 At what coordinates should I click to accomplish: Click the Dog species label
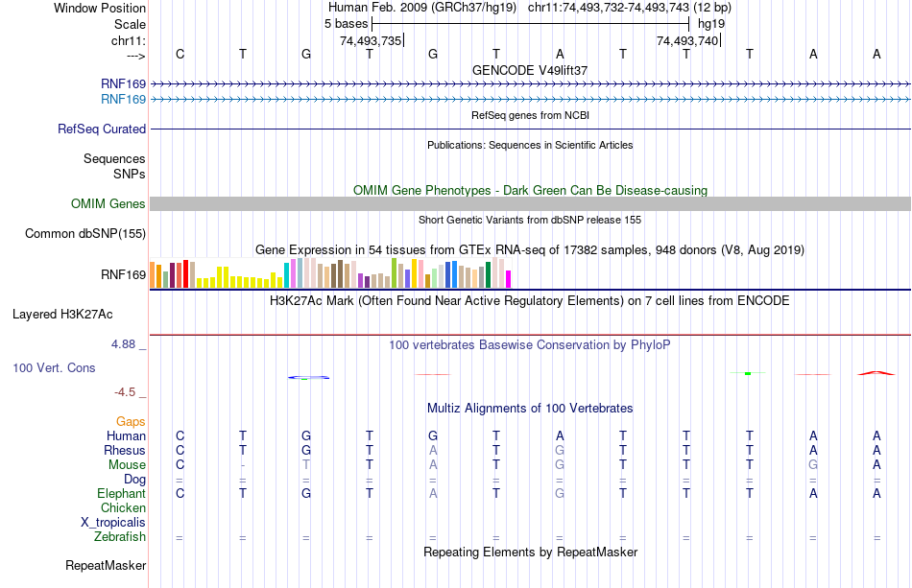pyautogui.click(x=135, y=480)
